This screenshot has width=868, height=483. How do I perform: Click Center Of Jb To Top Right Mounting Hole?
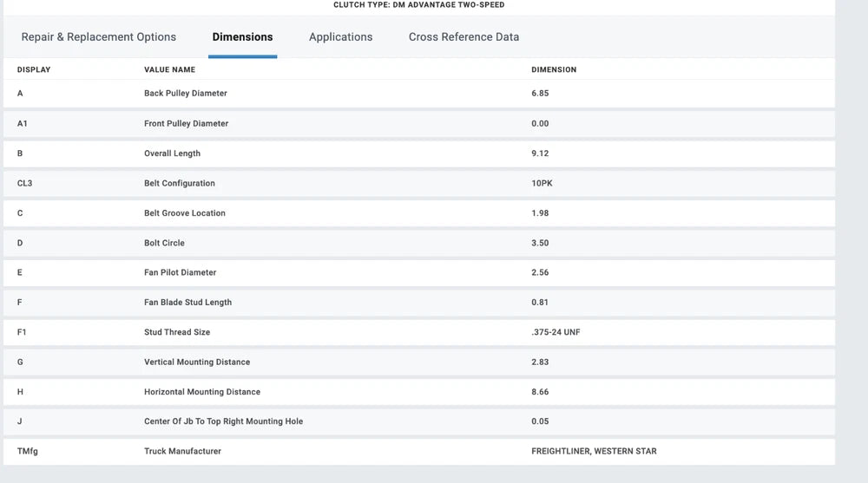pos(223,421)
